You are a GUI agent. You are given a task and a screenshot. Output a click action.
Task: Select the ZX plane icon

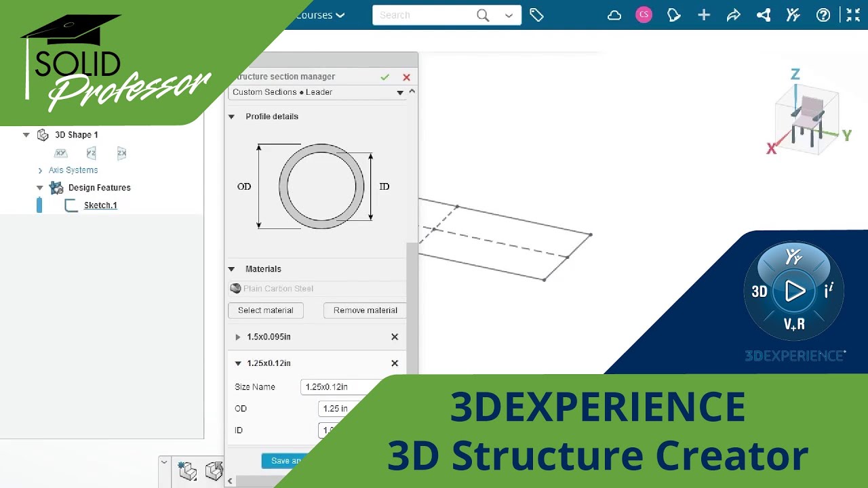coord(121,153)
